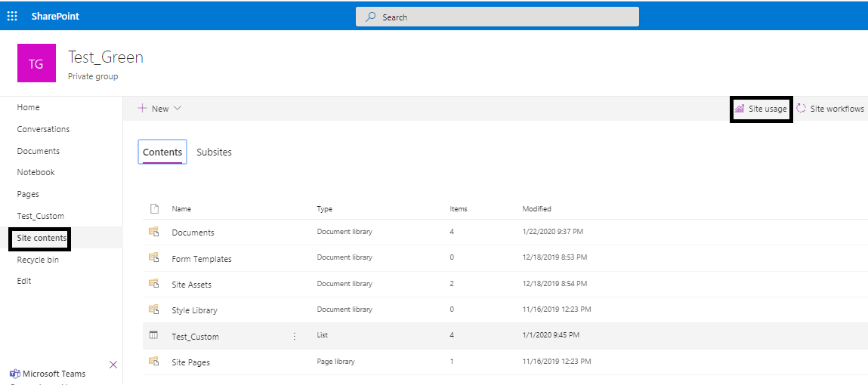Screen dimensions: 868x385
Task: Sort by the Modified column header
Action: tap(536, 209)
